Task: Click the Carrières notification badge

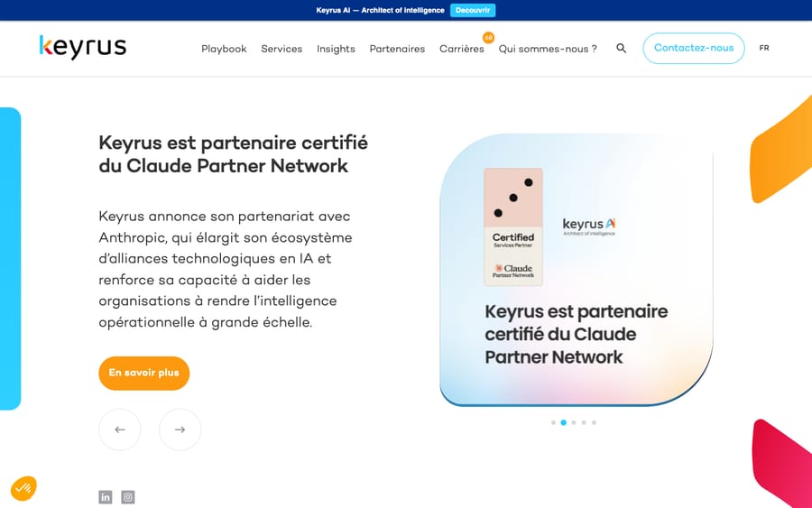Action: point(488,37)
